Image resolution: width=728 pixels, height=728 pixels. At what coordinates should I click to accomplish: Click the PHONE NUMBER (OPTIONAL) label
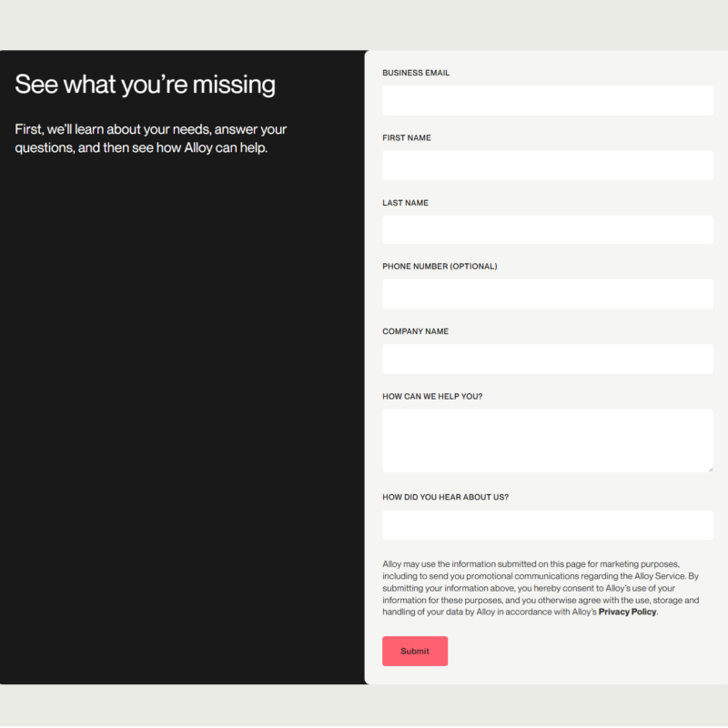tap(440, 267)
